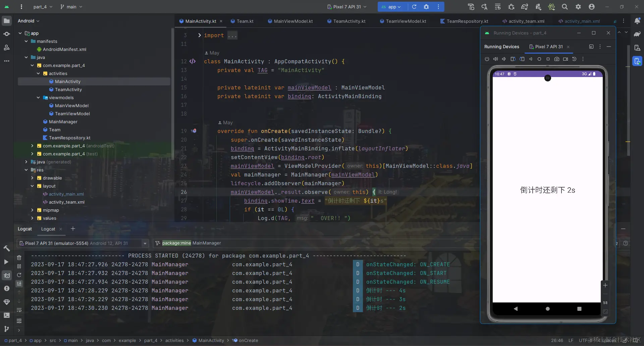
Task: Debug the app with the bug icon
Action: [x=426, y=7]
